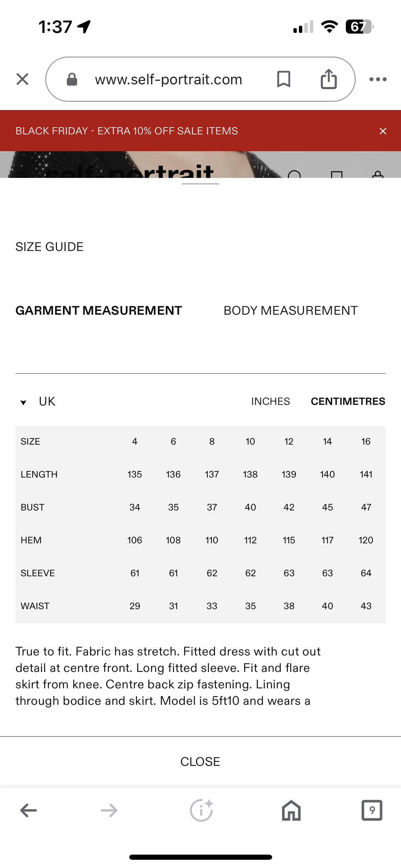Expand the UK size region dropdown

click(x=47, y=401)
